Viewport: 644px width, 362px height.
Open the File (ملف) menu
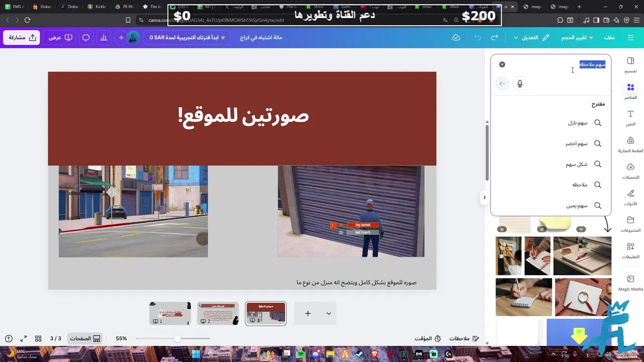pyautogui.click(x=609, y=37)
